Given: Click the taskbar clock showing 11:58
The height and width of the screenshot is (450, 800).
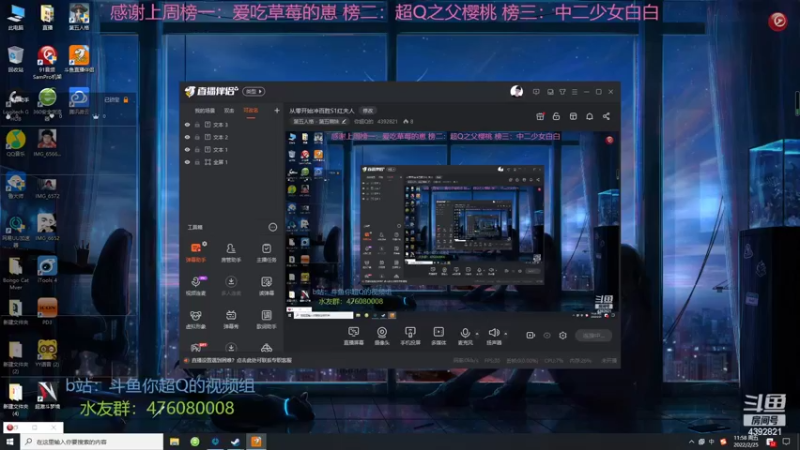Looking at the screenshot, I should tap(745, 442).
